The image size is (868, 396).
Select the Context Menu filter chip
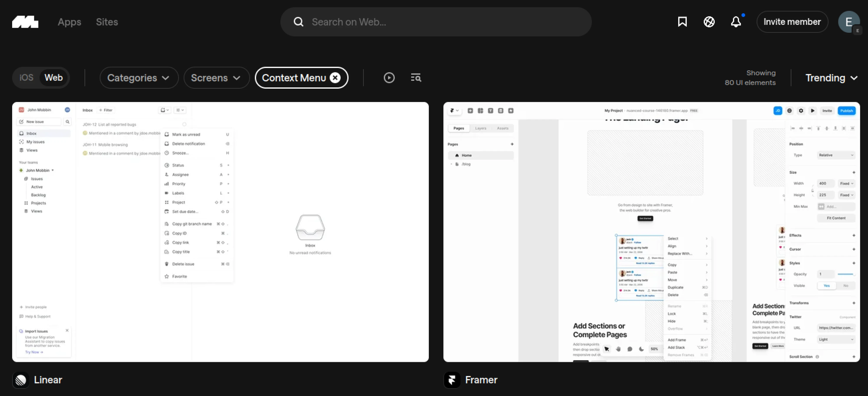(x=294, y=78)
